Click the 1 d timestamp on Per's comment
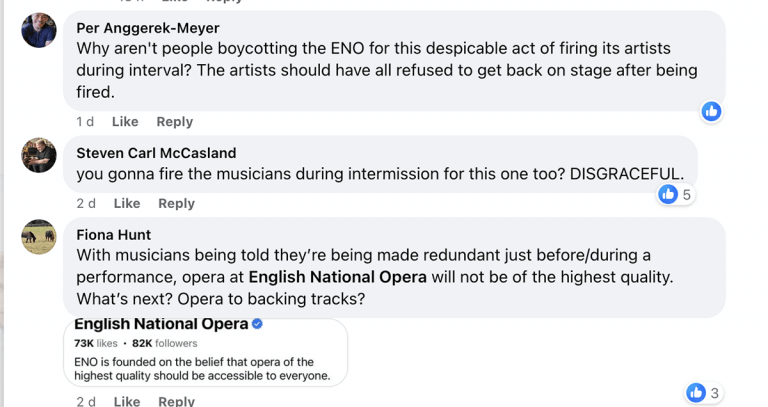 pyautogui.click(x=85, y=122)
